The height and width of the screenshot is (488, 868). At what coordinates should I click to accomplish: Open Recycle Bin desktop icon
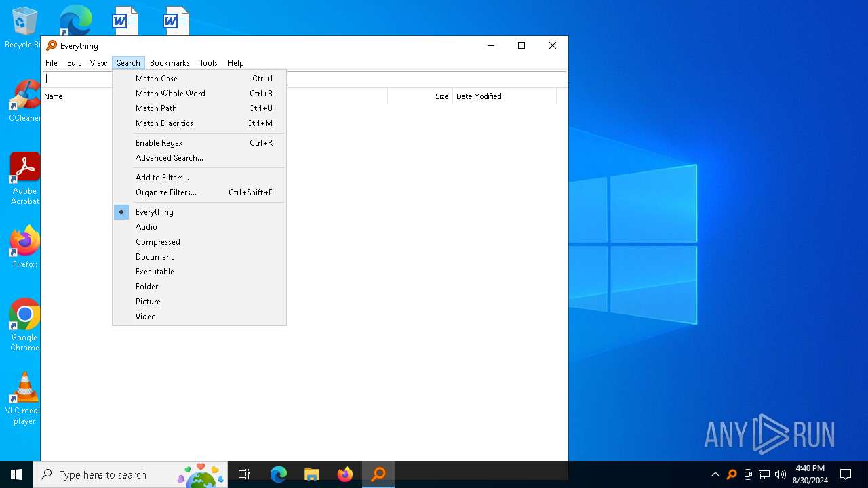24,28
